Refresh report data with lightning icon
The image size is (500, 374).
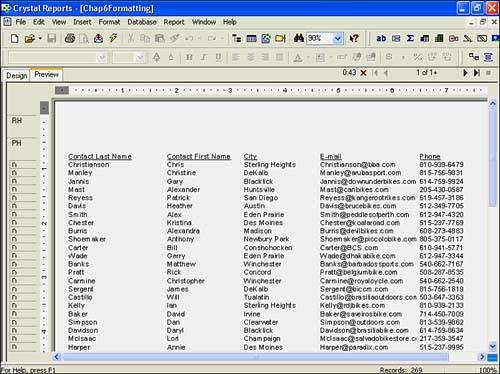(113, 38)
